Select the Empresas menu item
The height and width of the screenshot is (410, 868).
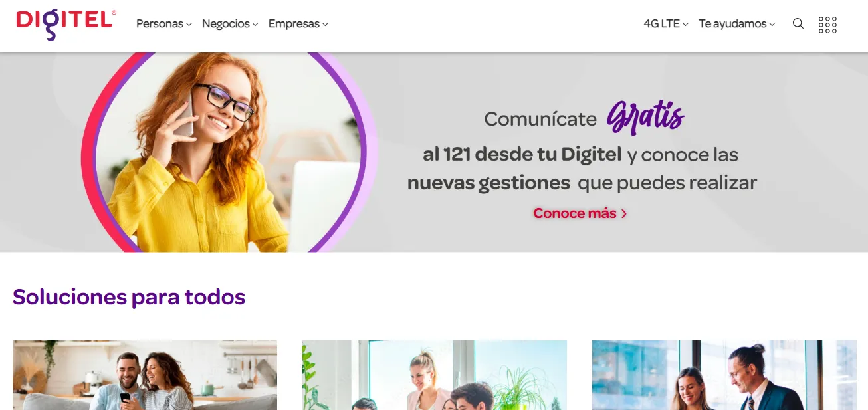(294, 24)
